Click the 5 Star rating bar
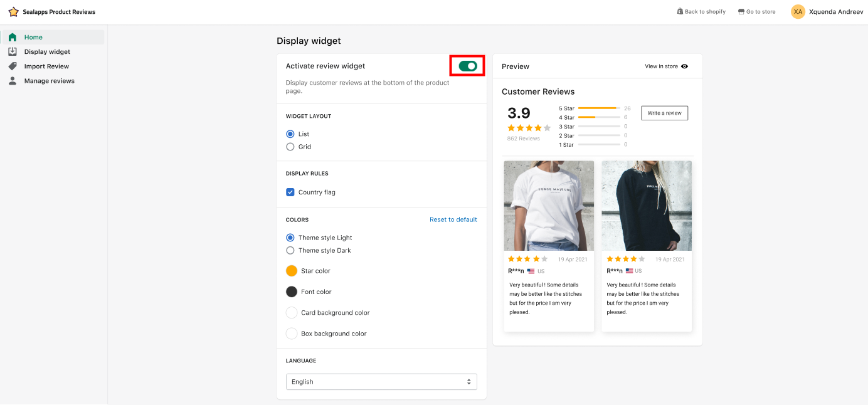 (599, 108)
